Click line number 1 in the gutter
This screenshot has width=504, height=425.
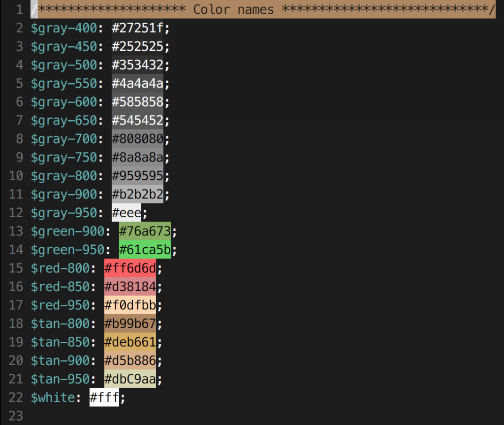[19, 9]
